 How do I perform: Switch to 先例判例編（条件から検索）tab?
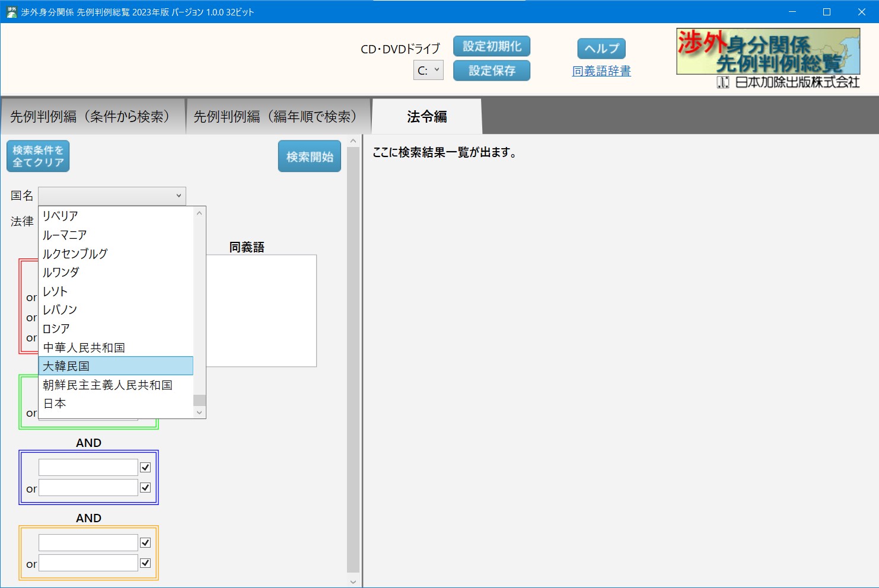(x=90, y=117)
